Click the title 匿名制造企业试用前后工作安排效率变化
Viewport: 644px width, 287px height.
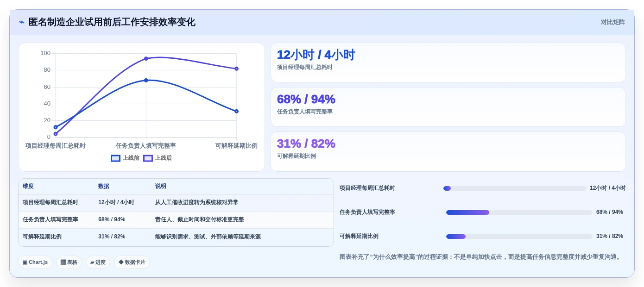[112, 22]
